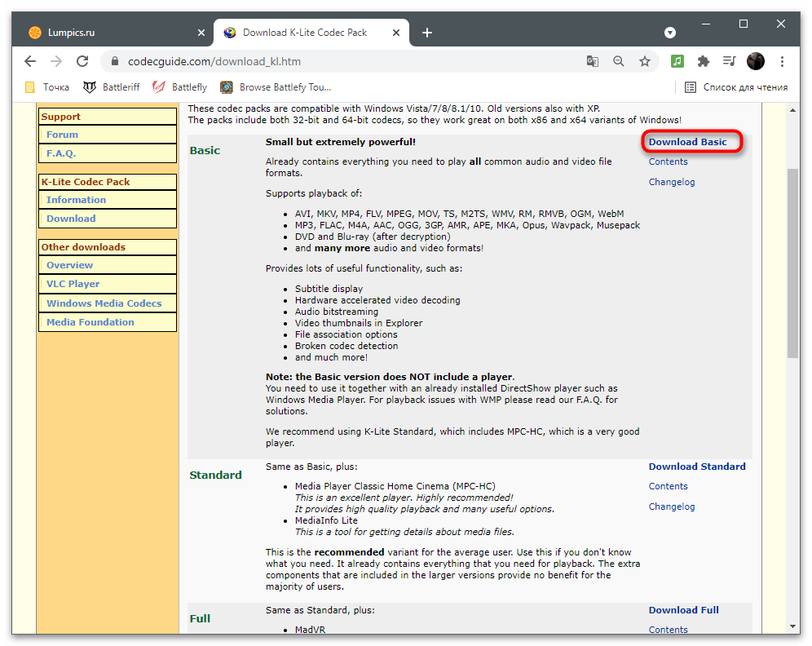Click the 'MediaInfo Lite' bullet text

pyautogui.click(x=326, y=520)
